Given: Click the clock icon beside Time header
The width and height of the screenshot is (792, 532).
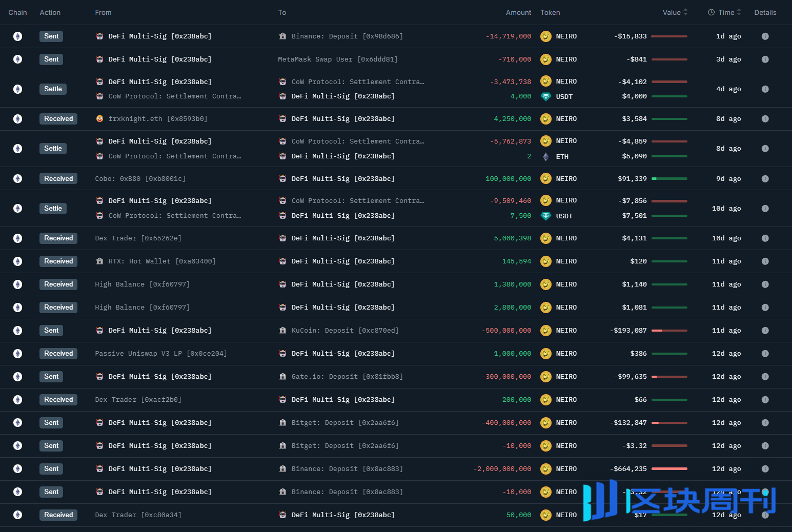Looking at the screenshot, I should [711, 12].
